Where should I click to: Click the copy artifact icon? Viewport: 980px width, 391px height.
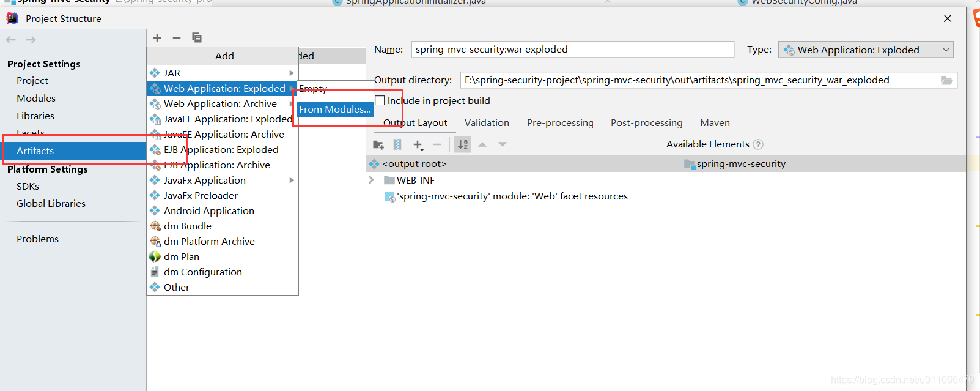(x=197, y=38)
